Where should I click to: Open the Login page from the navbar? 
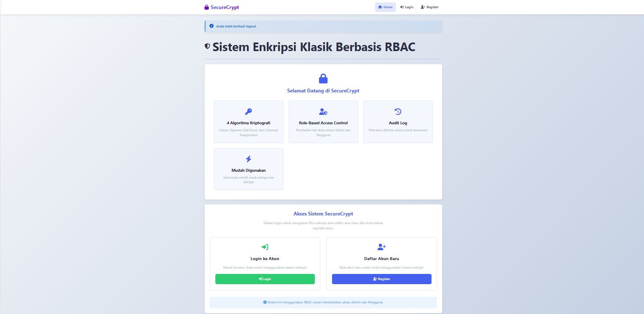[x=407, y=7]
